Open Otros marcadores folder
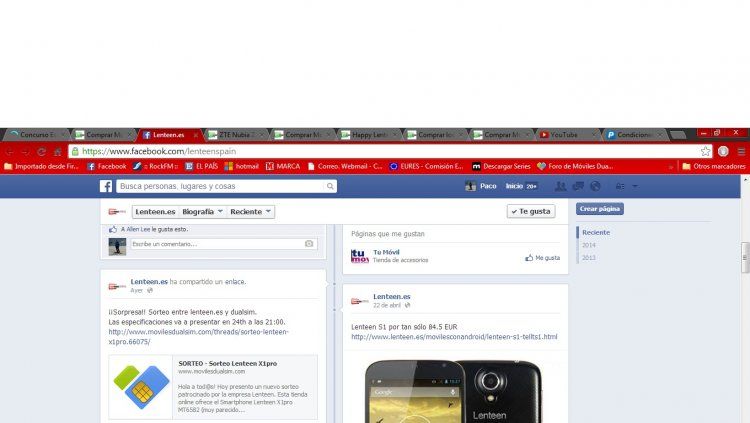 tap(714, 167)
